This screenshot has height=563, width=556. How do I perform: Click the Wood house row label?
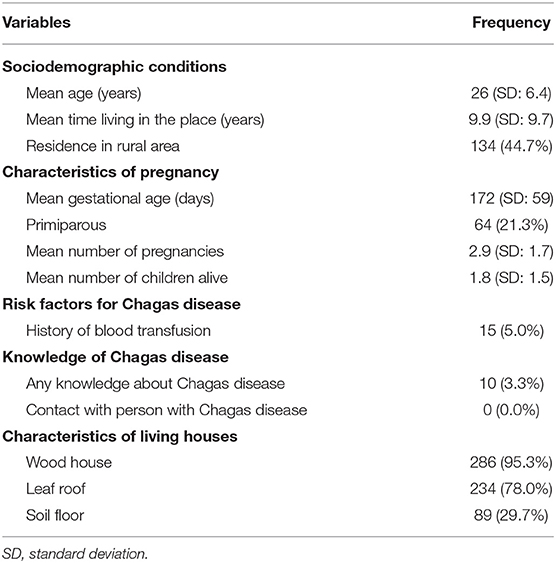[69, 462]
